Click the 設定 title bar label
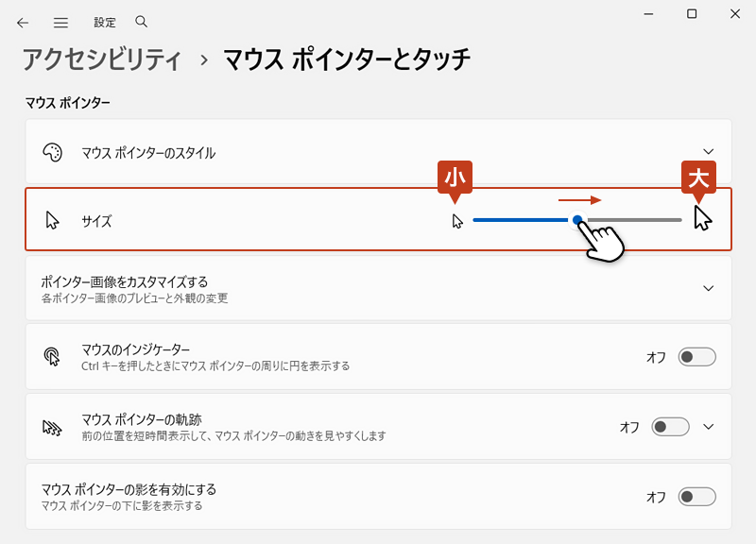This screenshot has height=544, width=756. [103, 22]
